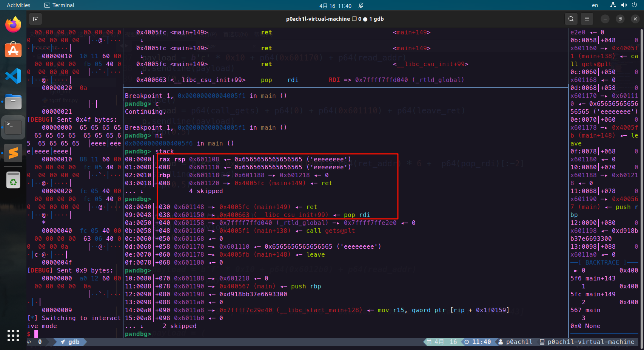Switch to the Terminal dock icon

(13, 127)
